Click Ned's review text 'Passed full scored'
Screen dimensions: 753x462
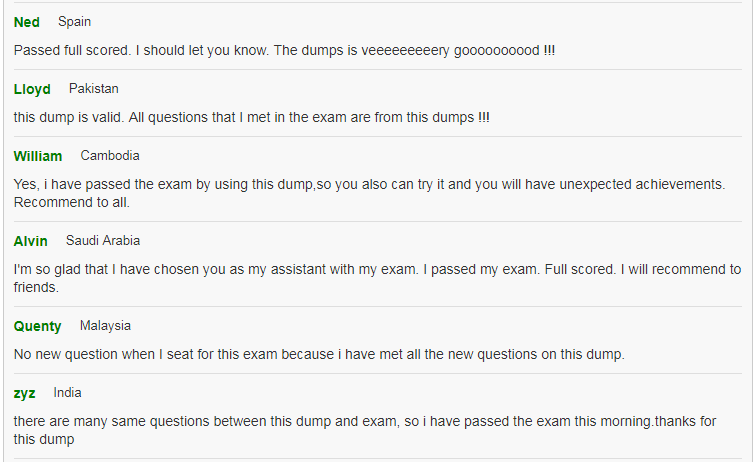click(x=284, y=50)
